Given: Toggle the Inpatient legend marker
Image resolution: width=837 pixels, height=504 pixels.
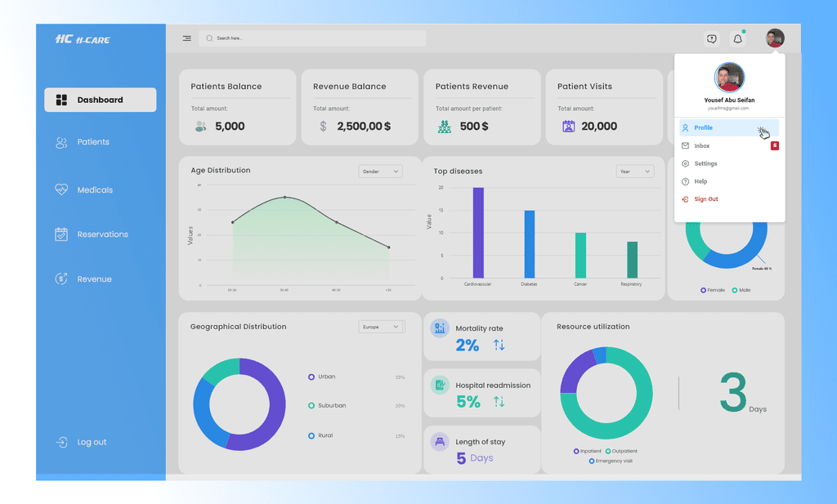Looking at the screenshot, I should [576, 451].
